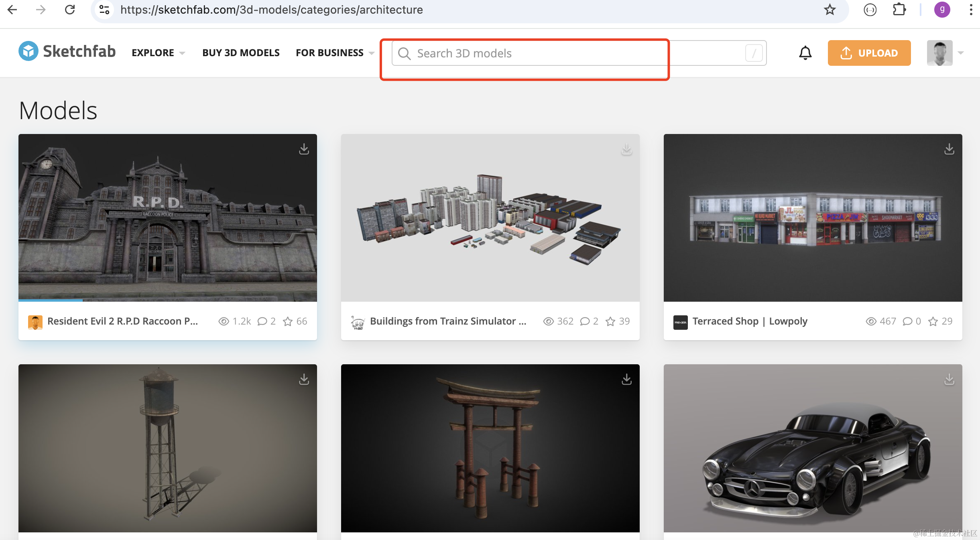Download the torii gate model
Screen dimensions: 980x540
coord(627,380)
